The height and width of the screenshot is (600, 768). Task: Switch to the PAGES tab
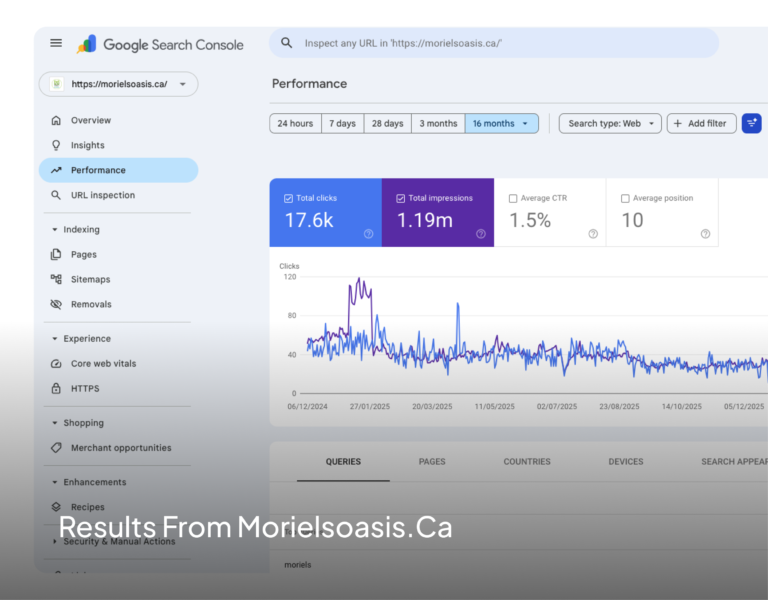tap(432, 461)
